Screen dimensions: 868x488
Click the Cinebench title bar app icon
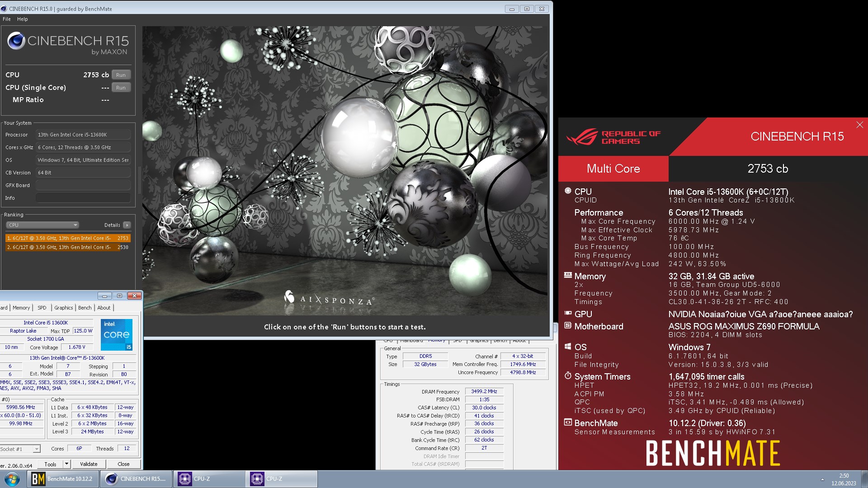(x=4, y=9)
